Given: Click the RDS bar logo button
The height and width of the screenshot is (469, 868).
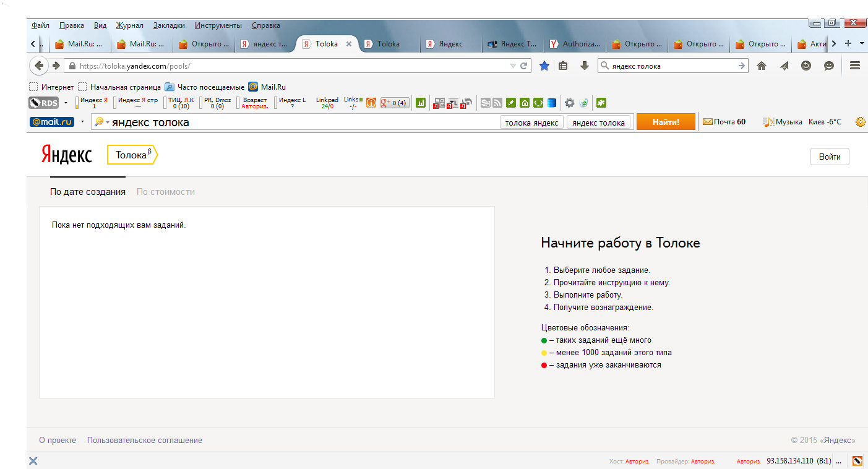Looking at the screenshot, I should pyautogui.click(x=43, y=103).
